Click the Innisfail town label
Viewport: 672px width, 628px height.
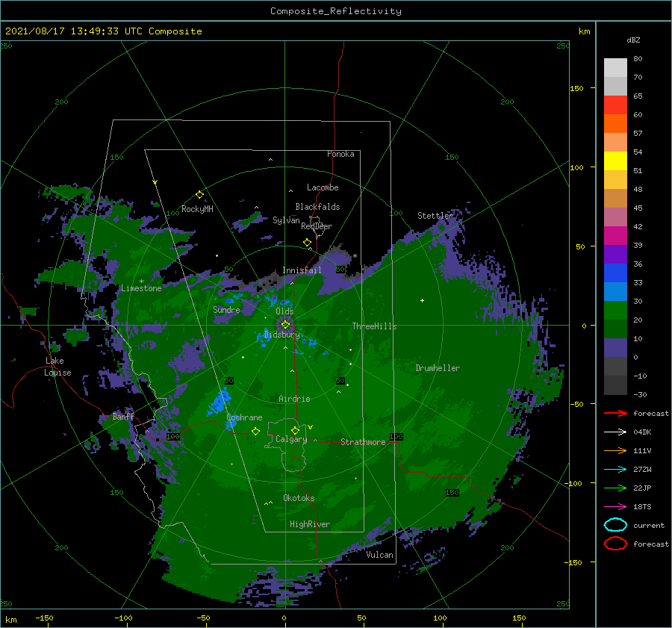pos(302,270)
